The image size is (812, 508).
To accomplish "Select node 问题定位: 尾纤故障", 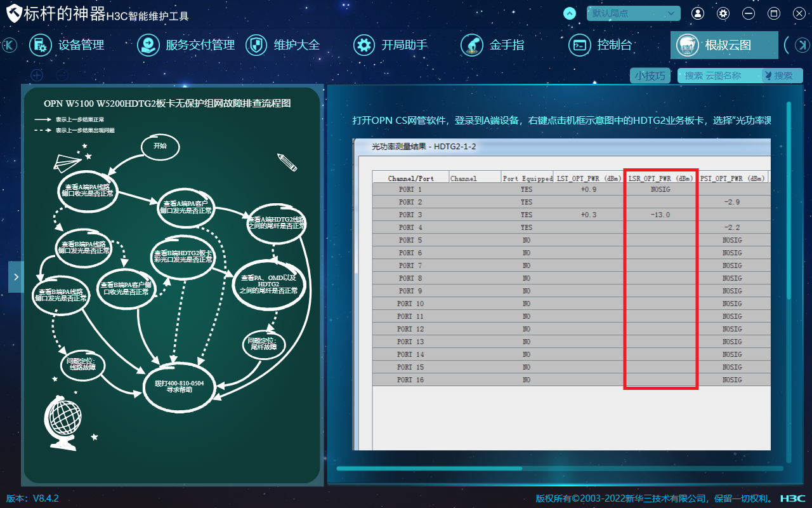I will (x=263, y=344).
